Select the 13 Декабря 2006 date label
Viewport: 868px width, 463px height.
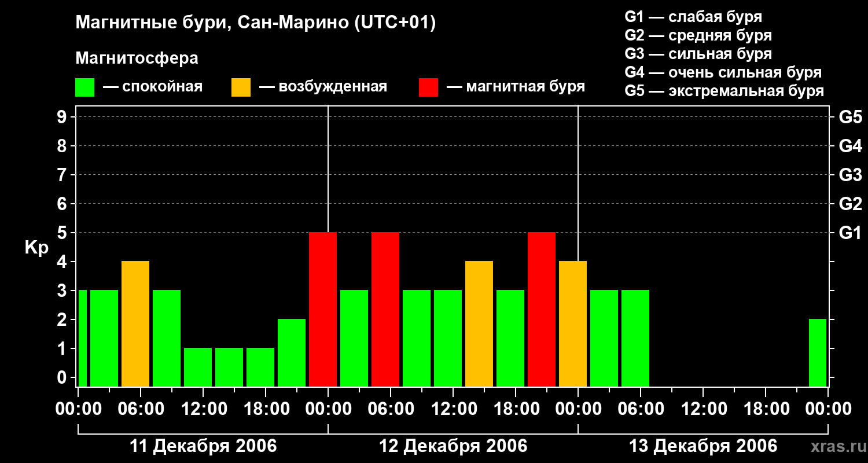click(703, 446)
